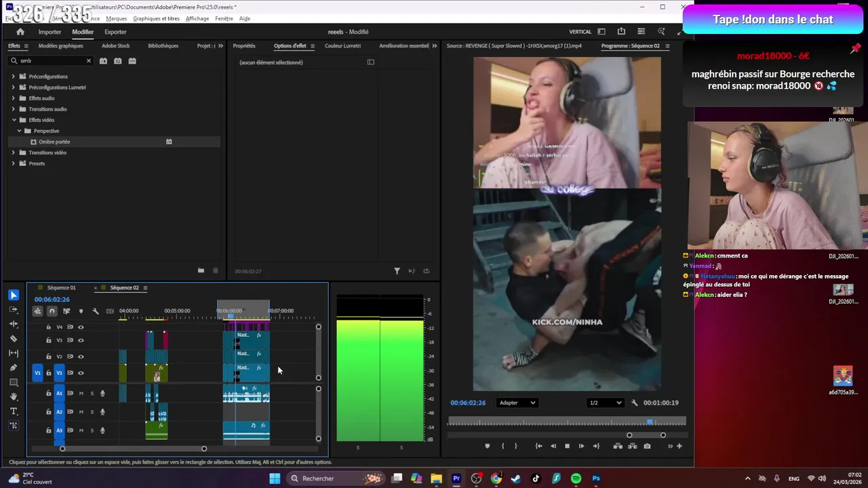Switch to the Exporter workspace tab
Viewport: 868px width, 488px height.
pyautogui.click(x=115, y=32)
